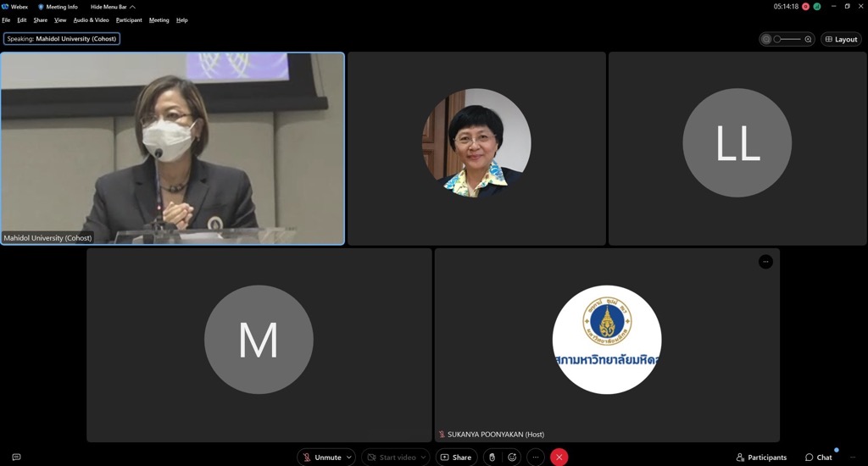The width and height of the screenshot is (868, 466).
Task: Open the Layout options
Action: point(841,39)
